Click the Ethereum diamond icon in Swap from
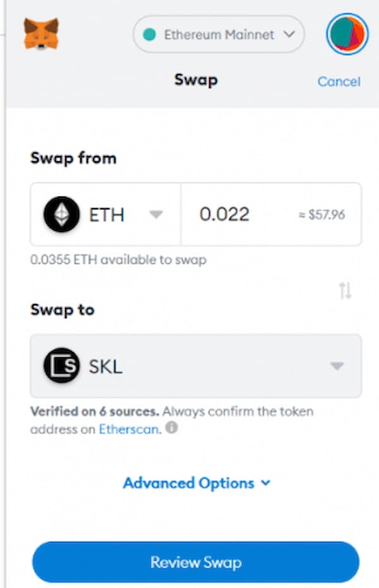This screenshot has height=588, width=379. point(61,214)
